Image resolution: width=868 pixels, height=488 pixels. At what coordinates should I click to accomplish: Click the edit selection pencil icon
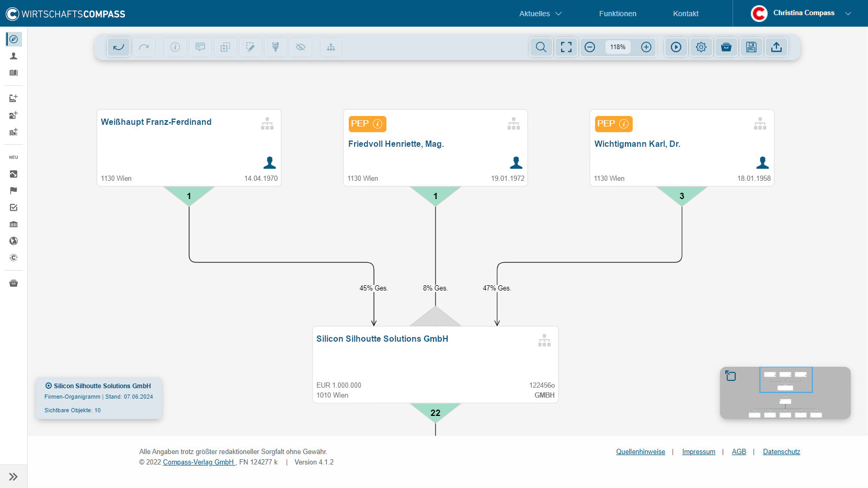[x=250, y=47]
